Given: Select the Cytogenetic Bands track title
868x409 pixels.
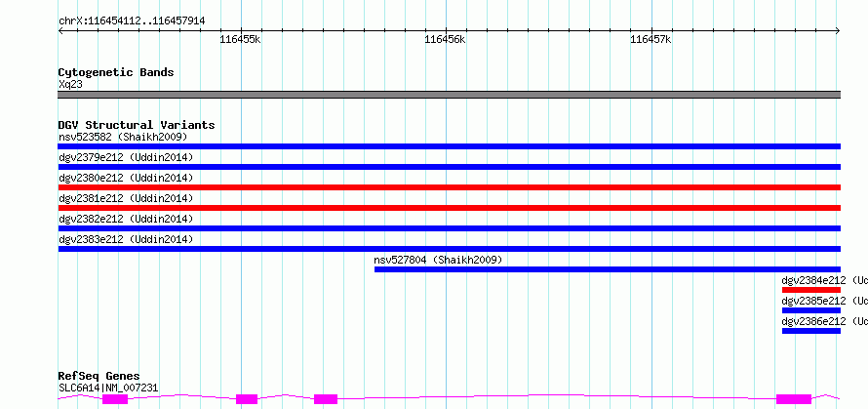Looking at the screenshot, I should (x=116, y=72).
